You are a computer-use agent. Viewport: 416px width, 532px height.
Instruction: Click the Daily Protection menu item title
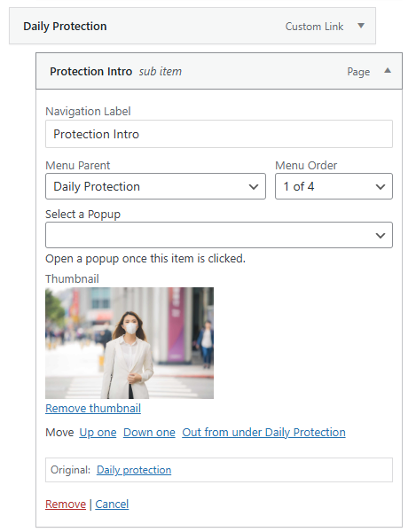pyautogui.click(x=65, y=26)
